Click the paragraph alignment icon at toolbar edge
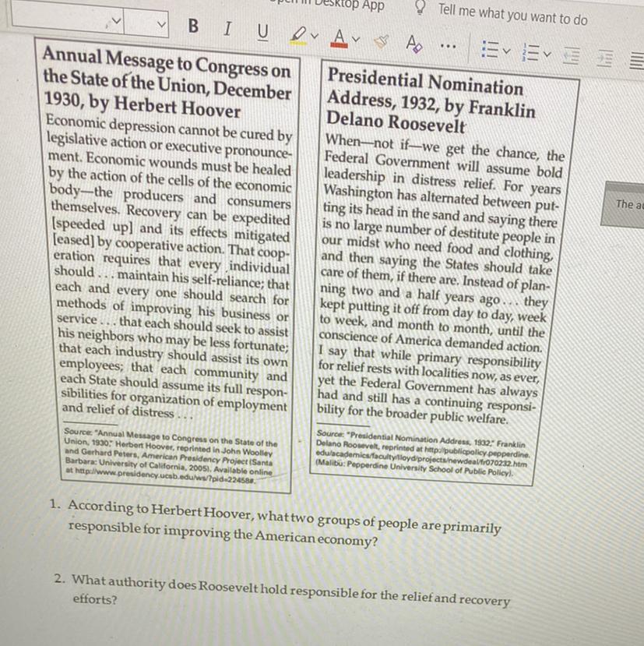Viewport: 644px width, 646px height. [x=636, y=61]
